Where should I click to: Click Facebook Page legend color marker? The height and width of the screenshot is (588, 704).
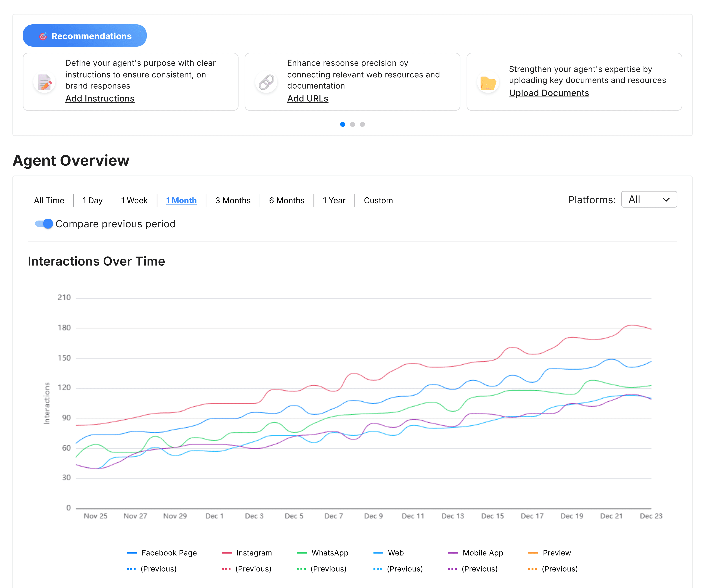[x=132, y=553]
